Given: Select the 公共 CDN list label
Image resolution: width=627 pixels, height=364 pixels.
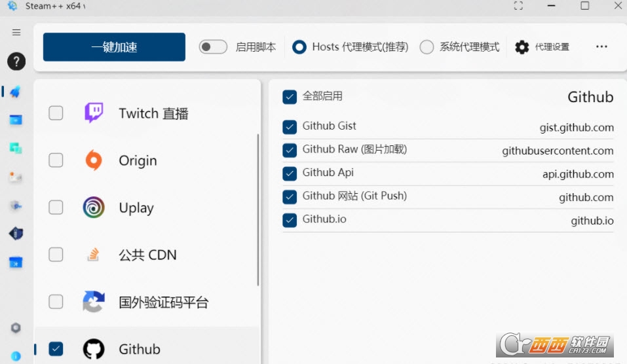Looking at the screenshot, I should coord(147,255).
